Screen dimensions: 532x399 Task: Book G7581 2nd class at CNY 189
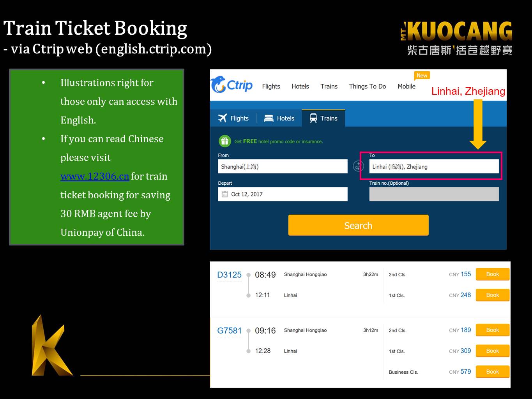click(493, 330)
